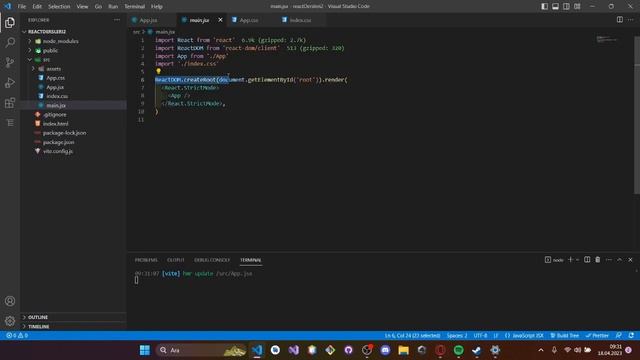
Task: Open the Terminal menu
Action: 134,6
